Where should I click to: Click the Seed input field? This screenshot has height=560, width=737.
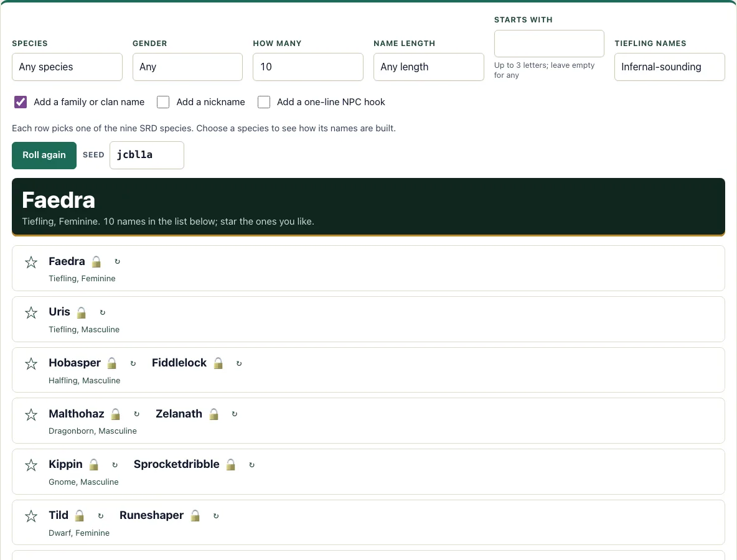tap(147, 155)
